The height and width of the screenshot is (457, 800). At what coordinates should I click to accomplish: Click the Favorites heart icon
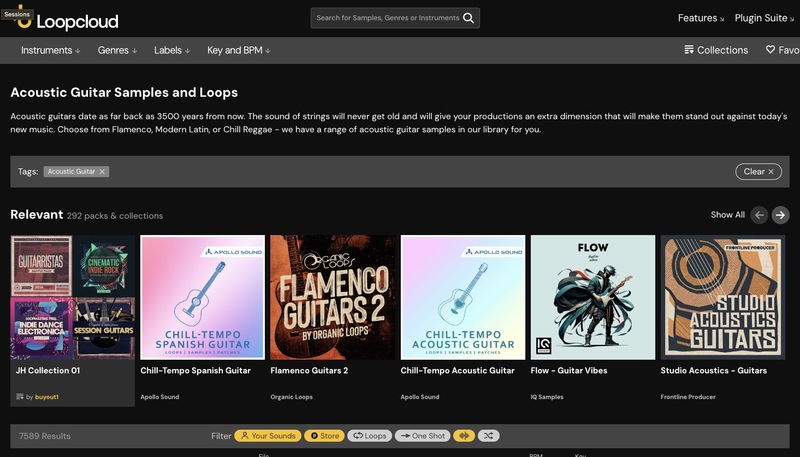771,50
